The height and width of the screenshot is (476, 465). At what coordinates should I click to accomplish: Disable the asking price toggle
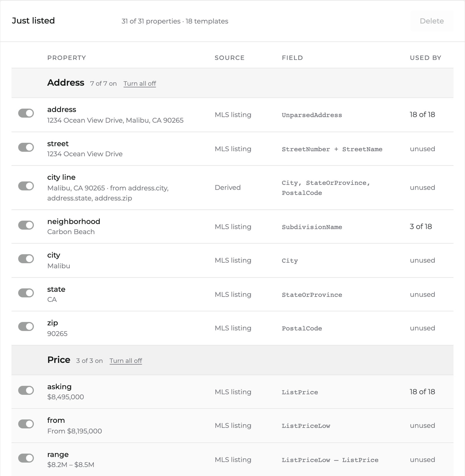click(x=26, y=390)
